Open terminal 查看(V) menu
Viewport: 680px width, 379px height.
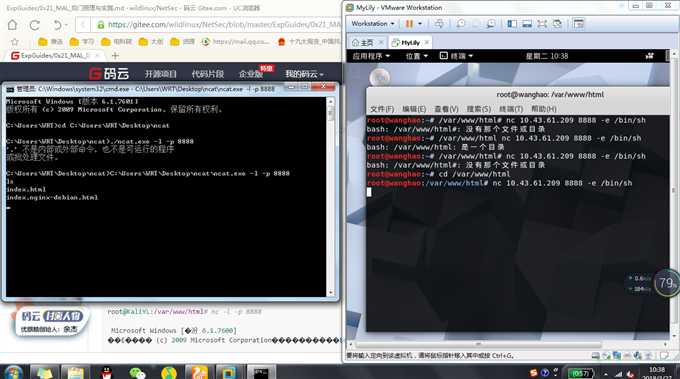[x=446, y=109]
